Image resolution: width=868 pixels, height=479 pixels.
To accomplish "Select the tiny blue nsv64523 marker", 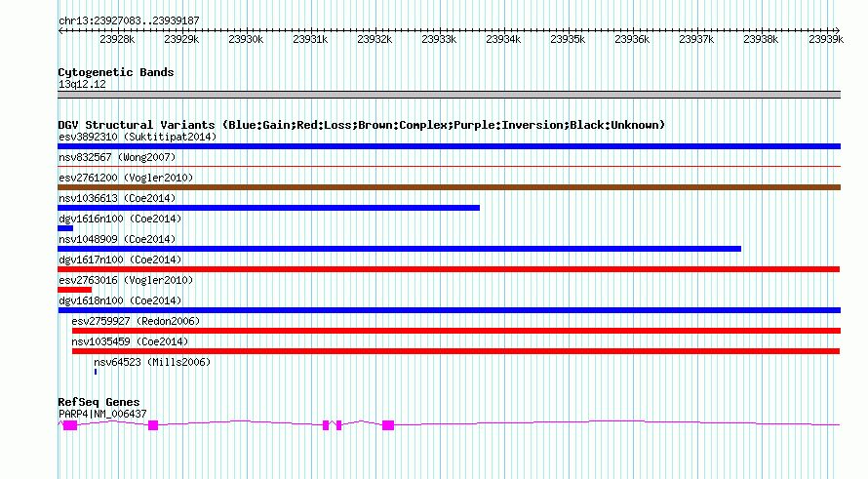I will (96, 372).
